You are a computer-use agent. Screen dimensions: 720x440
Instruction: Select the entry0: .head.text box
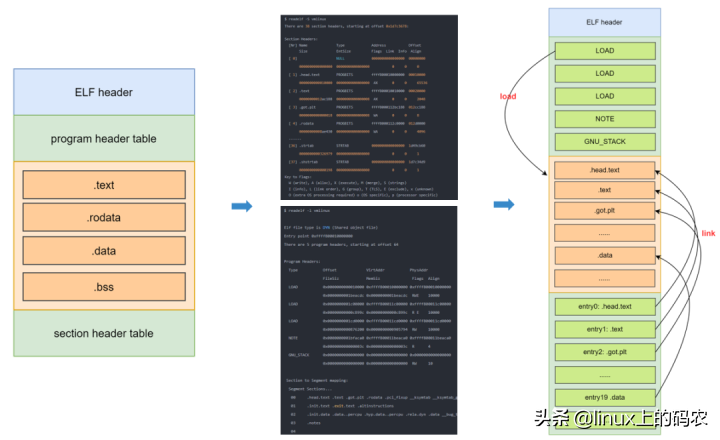point(605,306)
